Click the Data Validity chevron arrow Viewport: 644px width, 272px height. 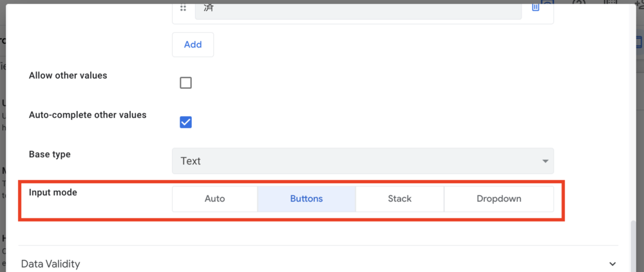point(611,264)
